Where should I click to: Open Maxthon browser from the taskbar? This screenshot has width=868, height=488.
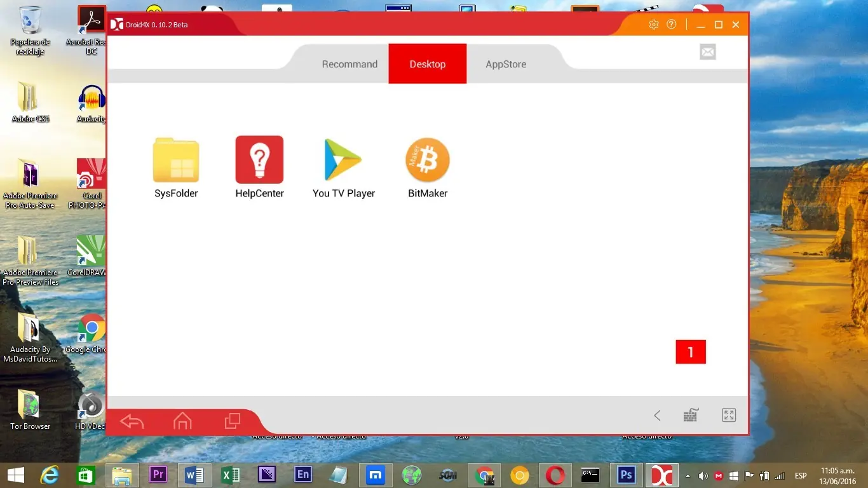click(376, 475)
